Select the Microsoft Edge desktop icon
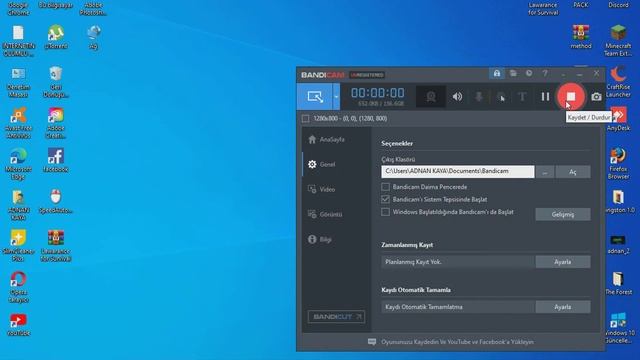Image resolution: width=640 pixels, height=360 pixels. pos(18,164)
